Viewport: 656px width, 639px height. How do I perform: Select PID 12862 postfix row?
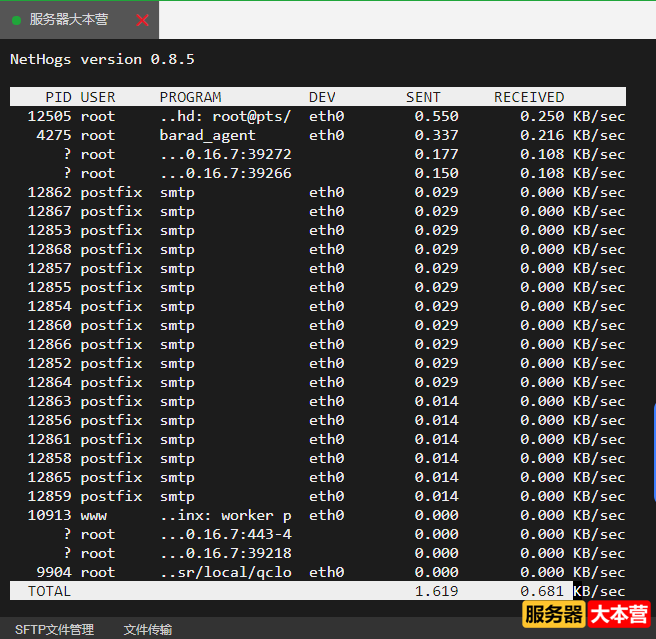(318, 192)
